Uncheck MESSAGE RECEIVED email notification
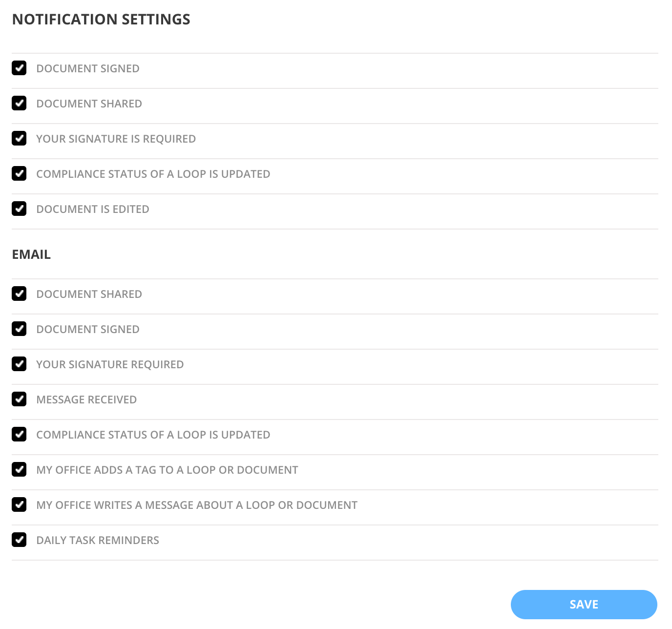Image resolution: width=672 pixels, height=629 pixels. [x=19, y=399]
